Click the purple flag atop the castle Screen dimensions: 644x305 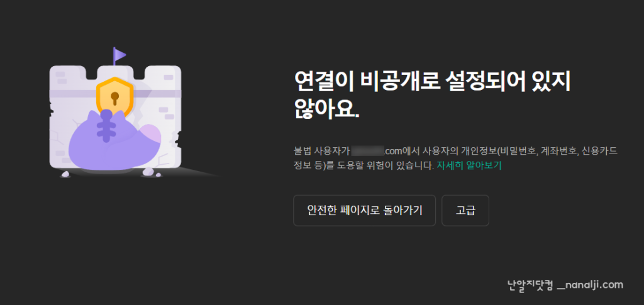[119, 55]
